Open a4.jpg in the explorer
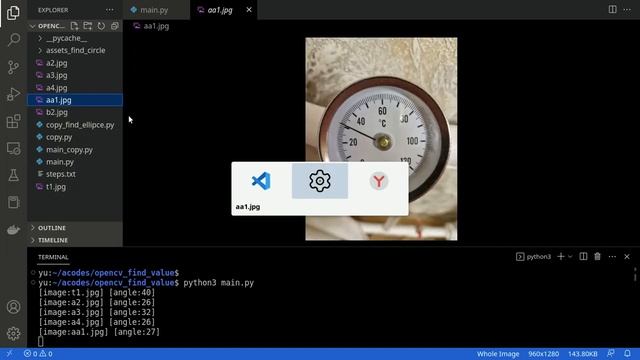This screenshot has height=360, width=640. [75, 88]
